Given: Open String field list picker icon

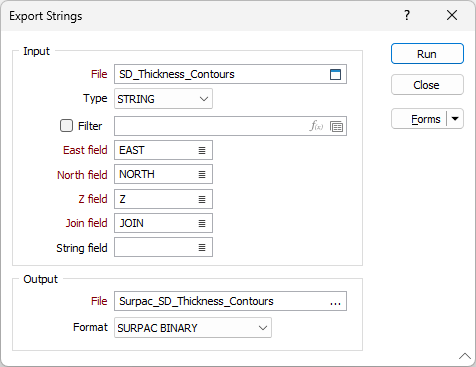Looking at the screenshot, I should (x=202, y=247).
